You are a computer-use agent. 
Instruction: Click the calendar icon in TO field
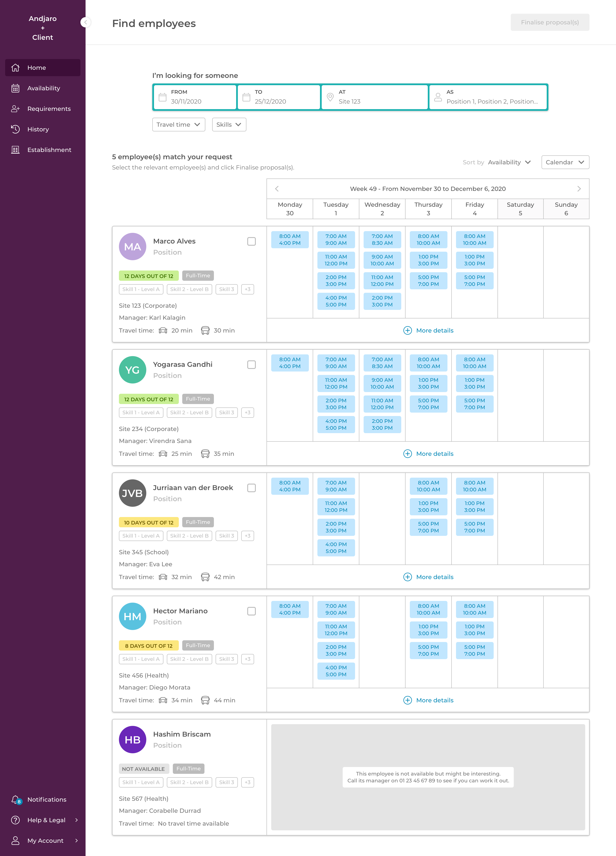246,97
